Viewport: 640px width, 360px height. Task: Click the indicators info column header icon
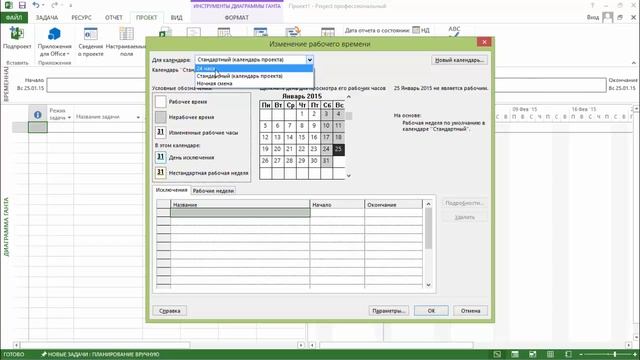pyautogui.click(x=38, y=115)
